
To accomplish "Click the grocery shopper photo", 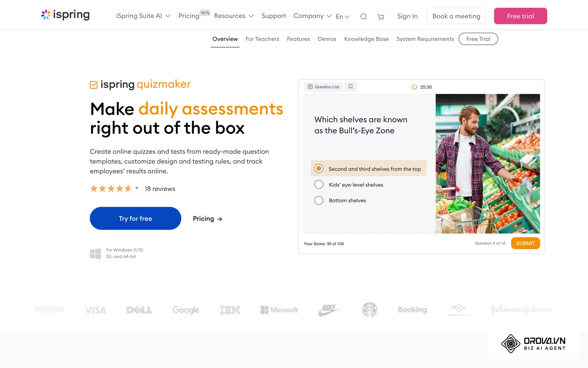I will tap(488, 164).
